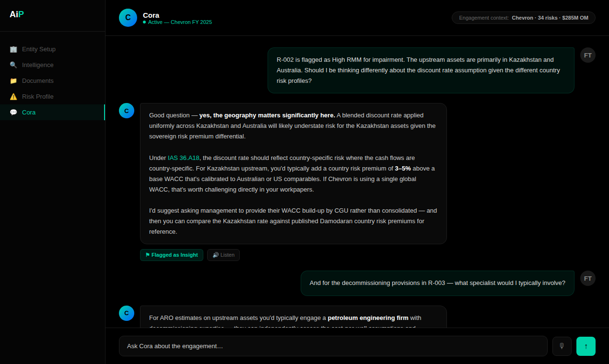Image resolution: width=609 pixels, height=364 pixels.
Task: Switch to the Risk Profile section
Action: [38, 96]
